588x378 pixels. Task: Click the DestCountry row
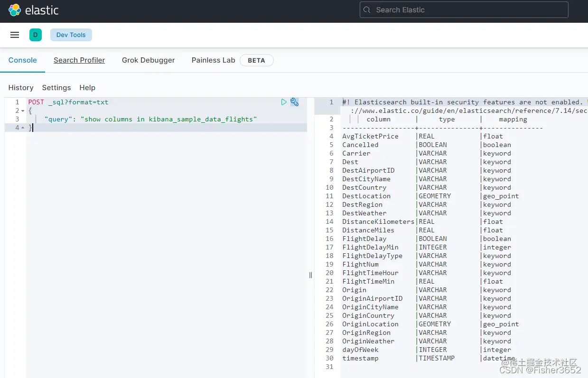[x=427, y=187]
